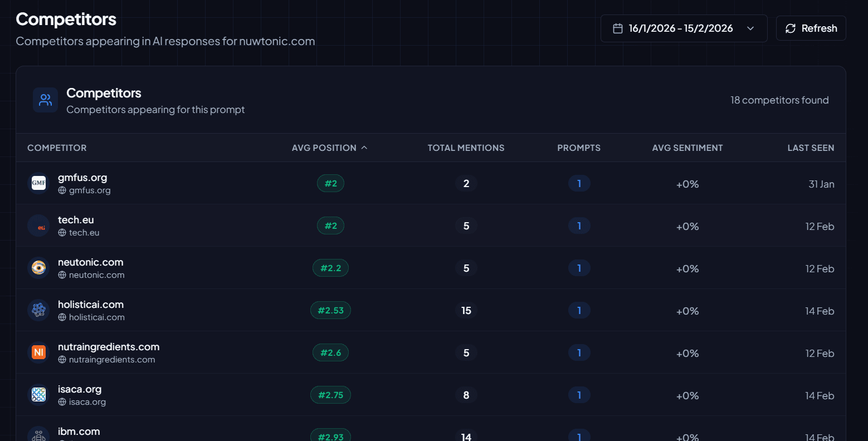Screen dimensions: 868x441
Task: Click the Prompts column header
Action: tap(578, 148)
